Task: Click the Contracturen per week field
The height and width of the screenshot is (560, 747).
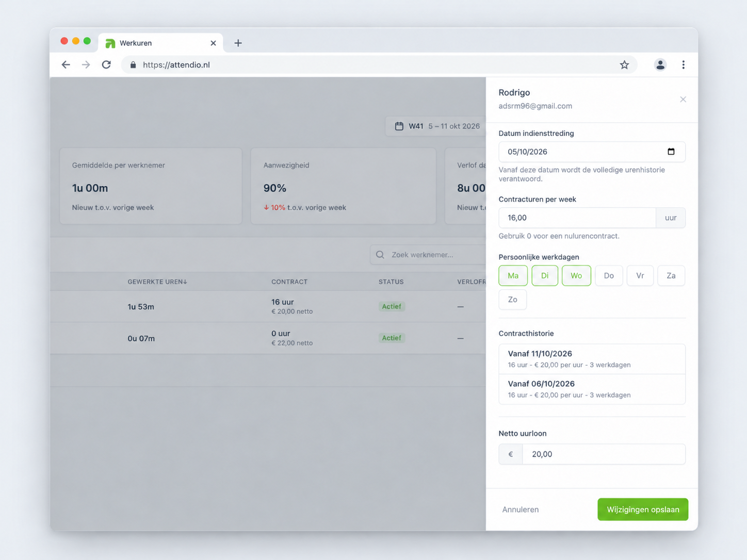Action: coord(577,218)
